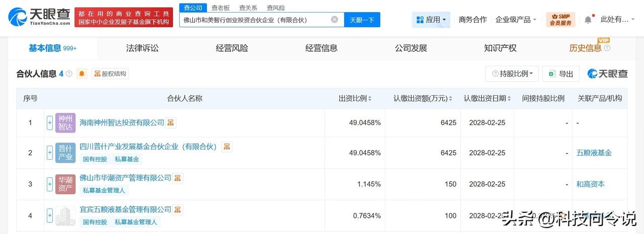Click 国有控股 tag under 四川普什产业
The image size is (644, 234).
pyautogui.click(x=95, y=159)
